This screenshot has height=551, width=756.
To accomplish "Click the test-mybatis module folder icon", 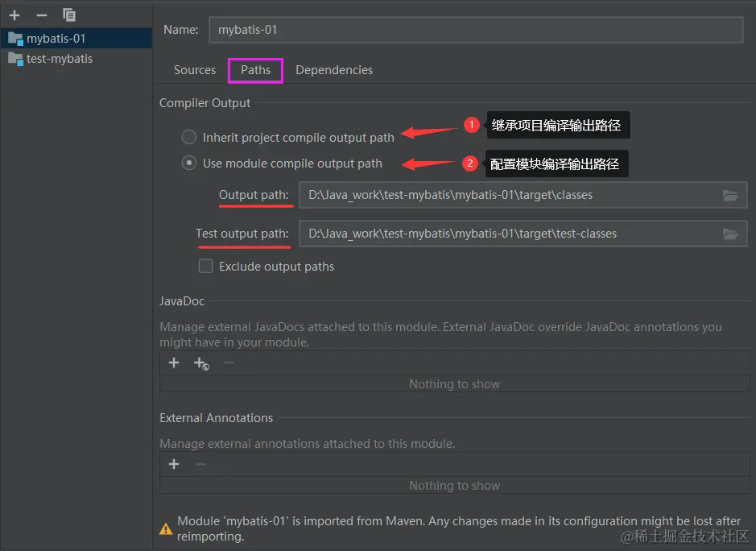I will click(x=15, y=60).
